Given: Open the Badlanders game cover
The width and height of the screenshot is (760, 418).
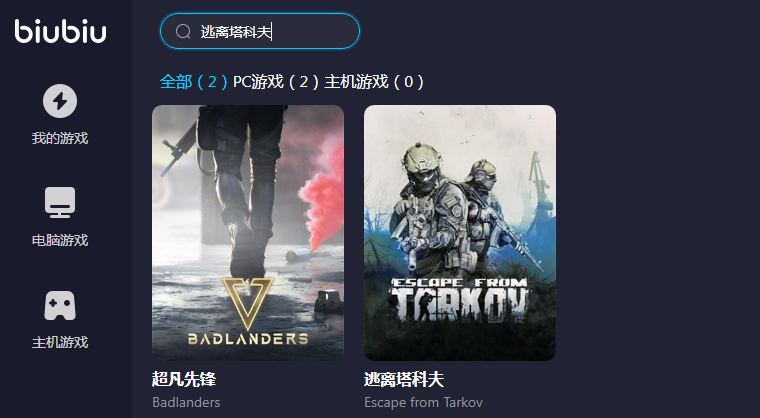Looking at the screenshot, I should [248, 233].
